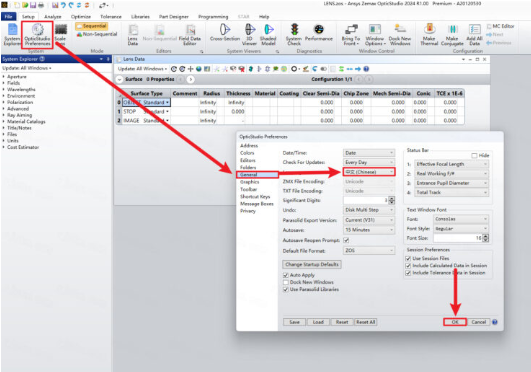
Task: Expand Wavelengths in System Explorer
Action: coord(4,89)
